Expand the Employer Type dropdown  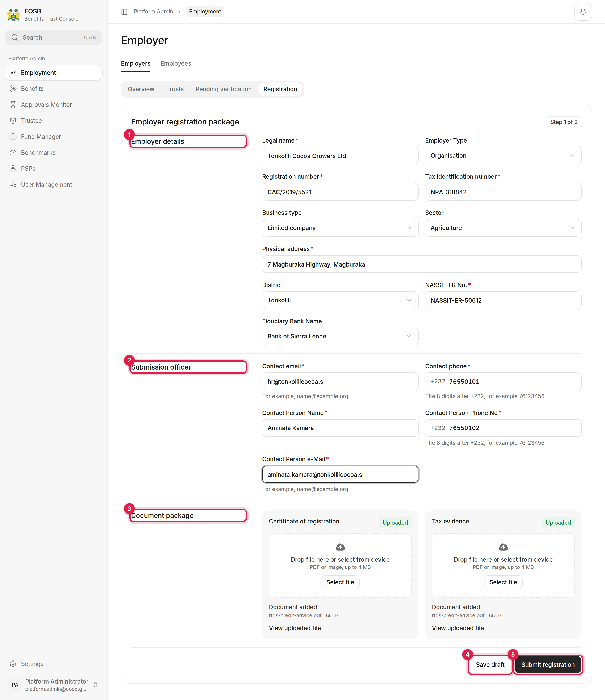[503, 155]
